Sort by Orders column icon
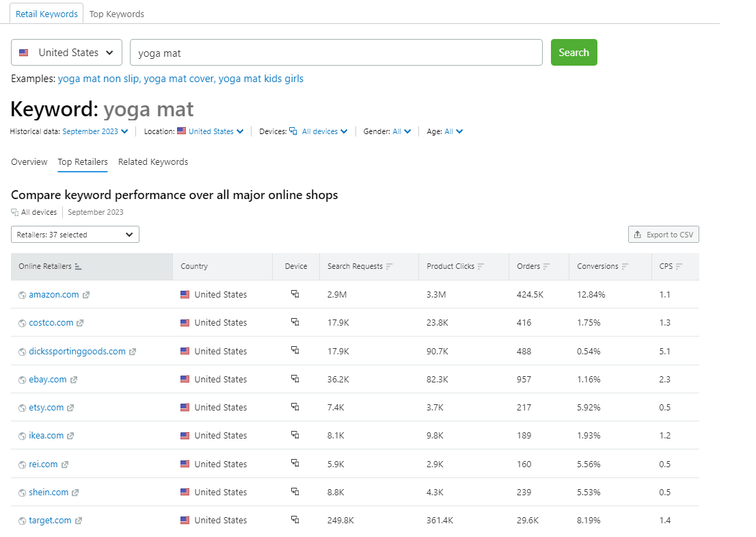756x537 pixels. tap(546, 266)
